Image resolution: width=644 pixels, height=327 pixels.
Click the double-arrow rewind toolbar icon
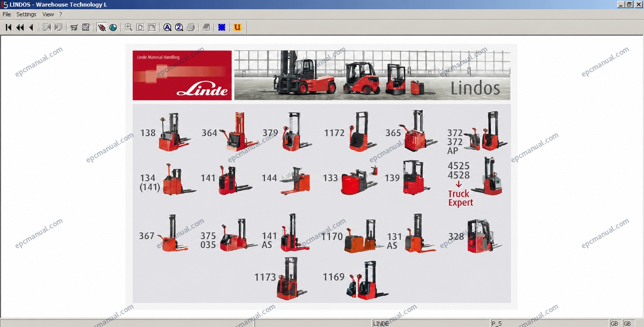click(x=20, y=27)
